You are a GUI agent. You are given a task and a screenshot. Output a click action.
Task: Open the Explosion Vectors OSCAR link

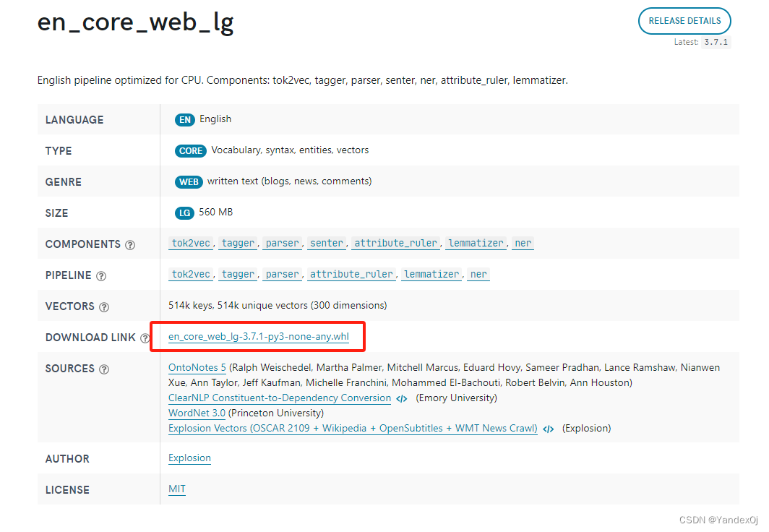click(x=353, y=429)
